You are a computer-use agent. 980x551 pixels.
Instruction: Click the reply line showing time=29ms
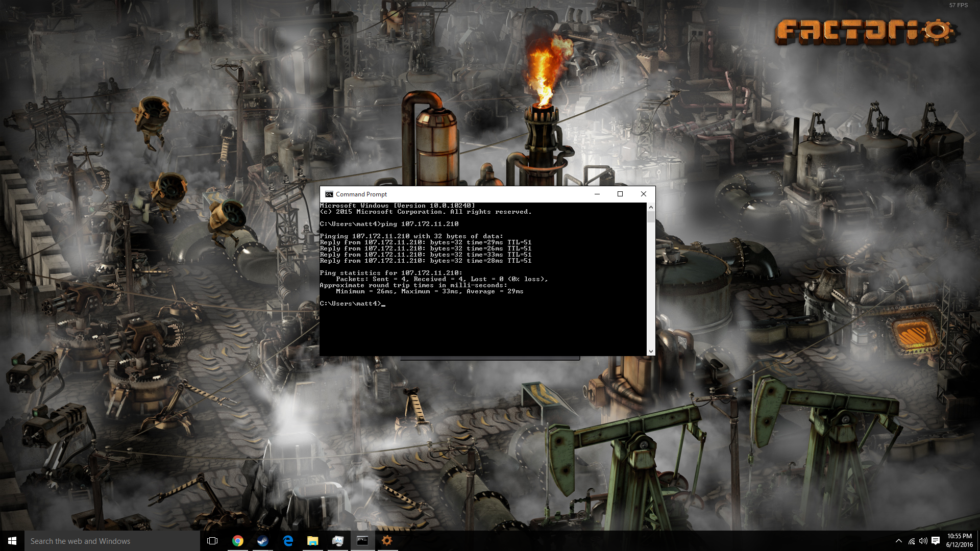(426, 242)
